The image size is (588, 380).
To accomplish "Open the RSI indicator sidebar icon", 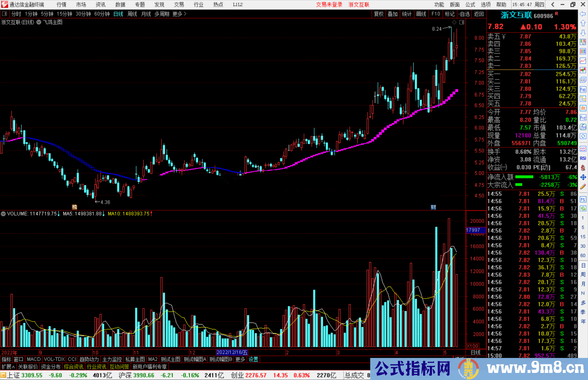I will tap(583, 158).
